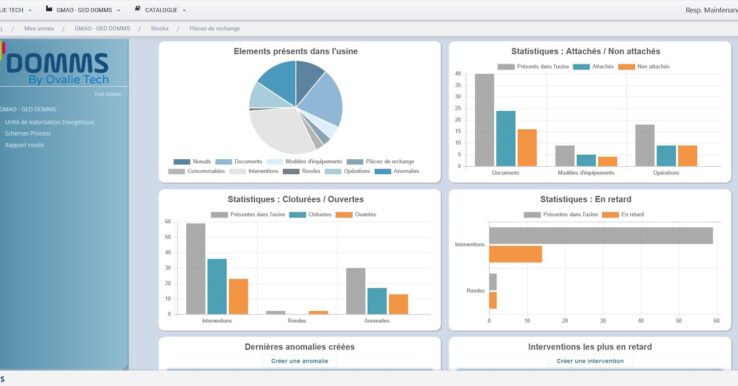Click the long gray Interventions bar in En retard chart
This screenshot has height=386, width=738.
(601, 236)
